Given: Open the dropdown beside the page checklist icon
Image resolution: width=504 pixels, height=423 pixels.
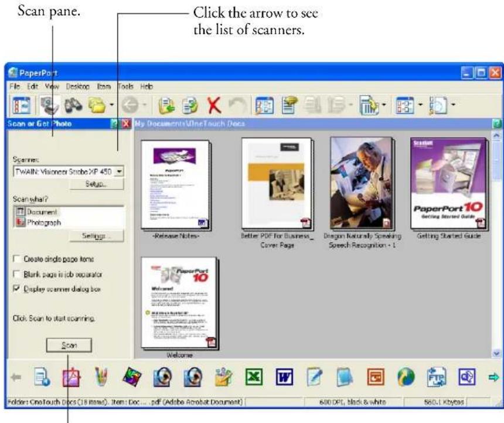Looking at the screenshot, I should point(453,104).
